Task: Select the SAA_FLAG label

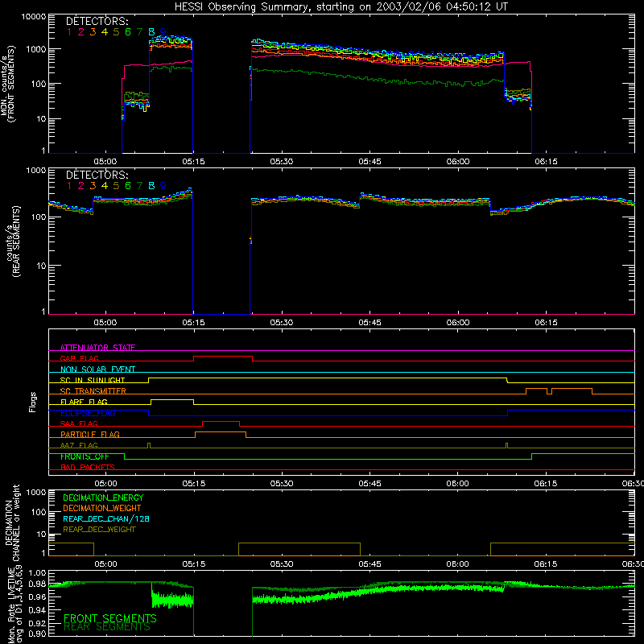Action: [x=79, y=423]
